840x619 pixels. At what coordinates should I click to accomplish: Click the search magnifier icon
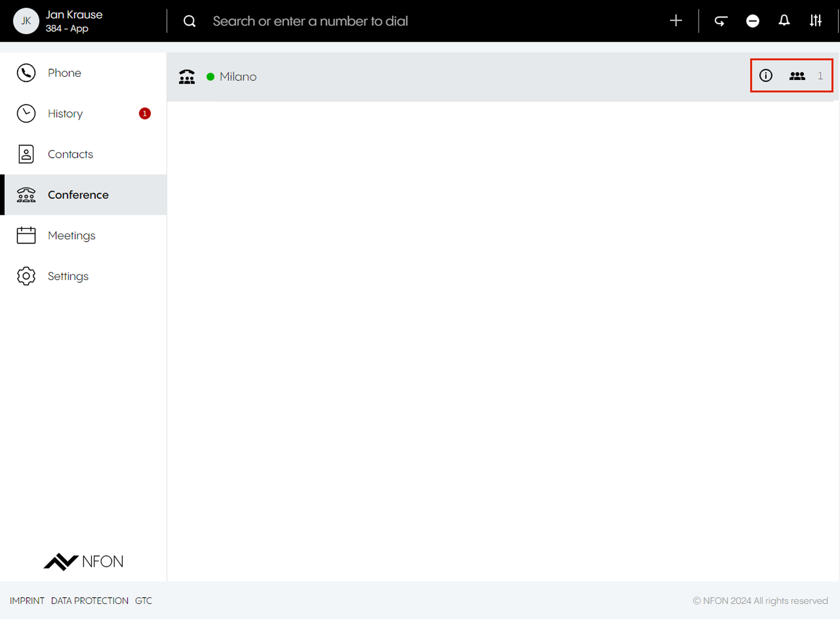(189, 21)
